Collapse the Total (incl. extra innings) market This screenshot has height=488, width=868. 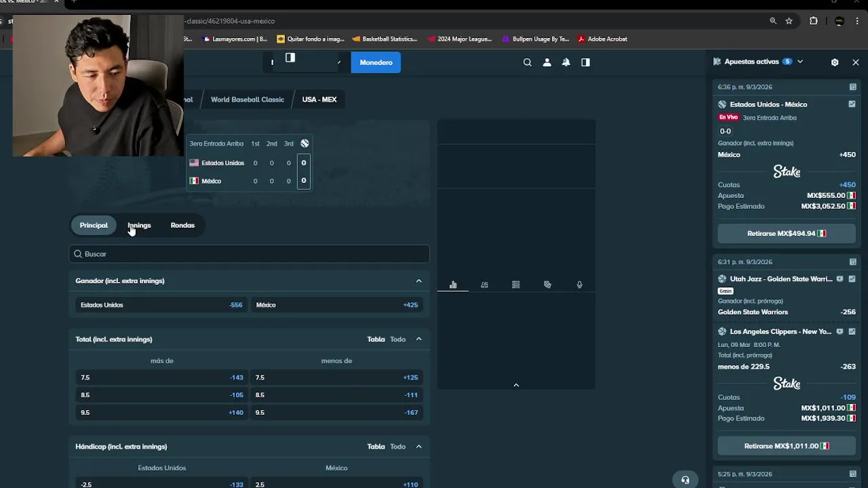click(418, 339)
